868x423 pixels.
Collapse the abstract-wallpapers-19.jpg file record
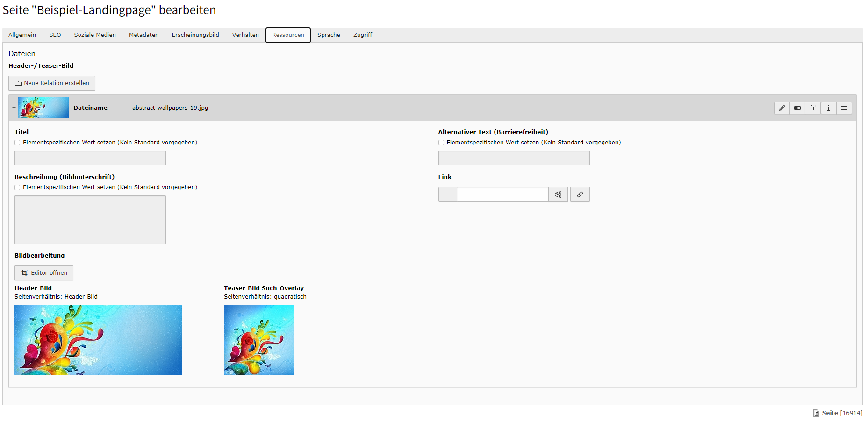tap(14, 108)
